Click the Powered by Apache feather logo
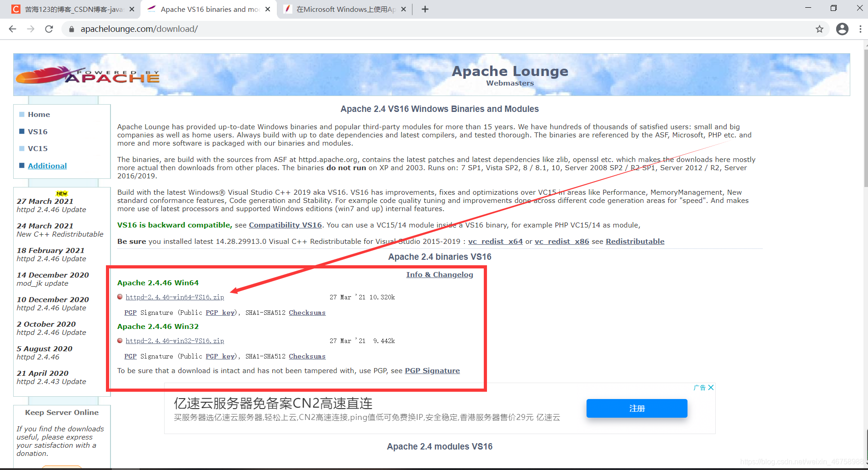The image size is (868, 470). [x=88, y=75]
